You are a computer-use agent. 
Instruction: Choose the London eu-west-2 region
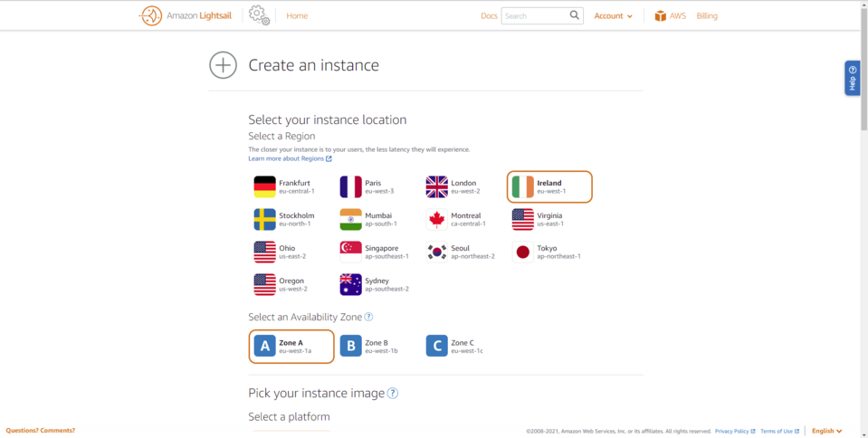(x=463, y=187)
